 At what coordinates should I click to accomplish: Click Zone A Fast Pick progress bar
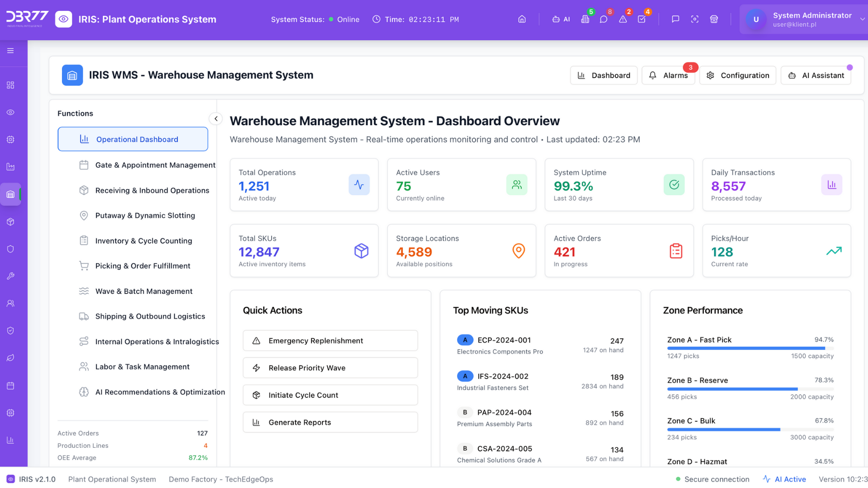tap(750, 348)
